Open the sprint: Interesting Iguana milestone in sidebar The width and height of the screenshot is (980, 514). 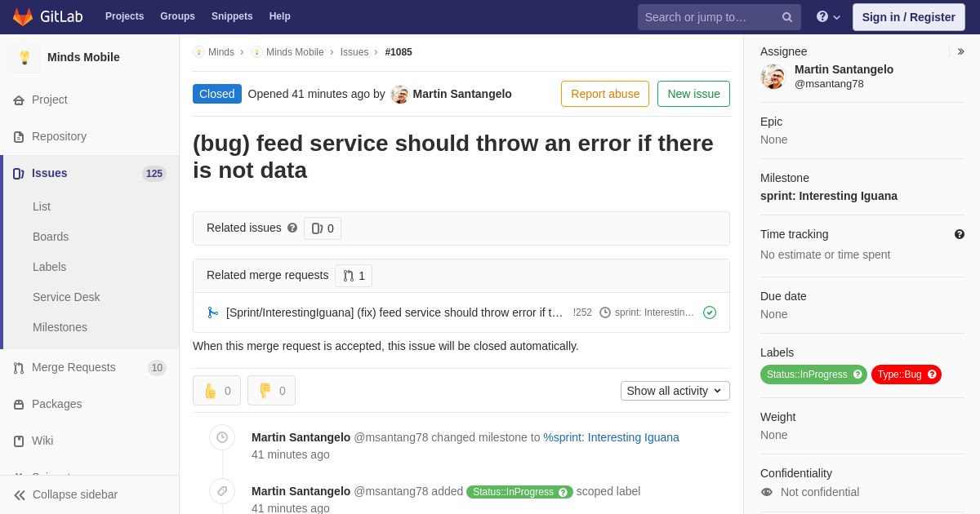829,196
